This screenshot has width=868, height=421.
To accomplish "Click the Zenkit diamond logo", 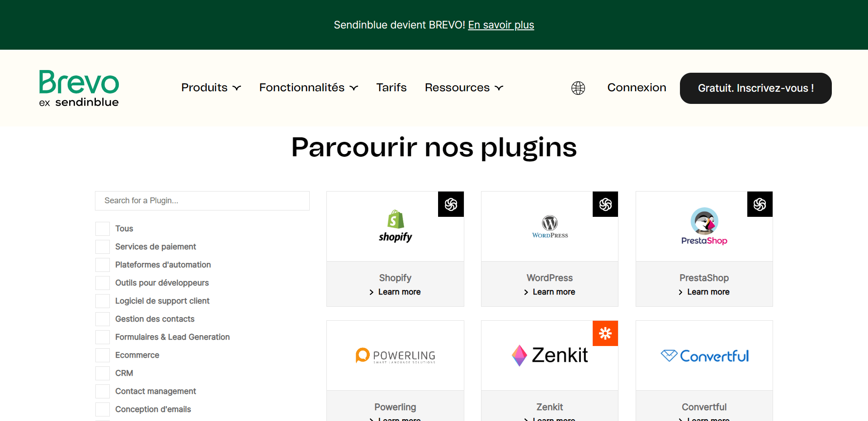I will point(519,356).
